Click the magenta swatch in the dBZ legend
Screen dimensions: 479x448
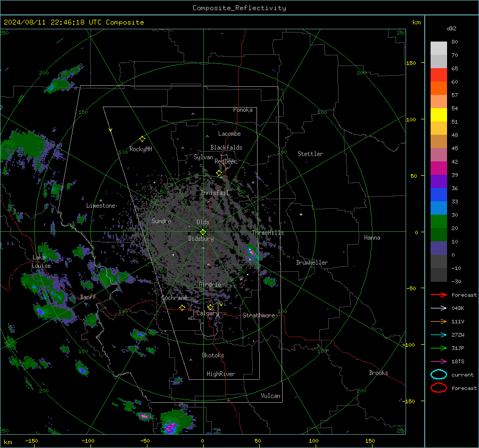[439, 168]
